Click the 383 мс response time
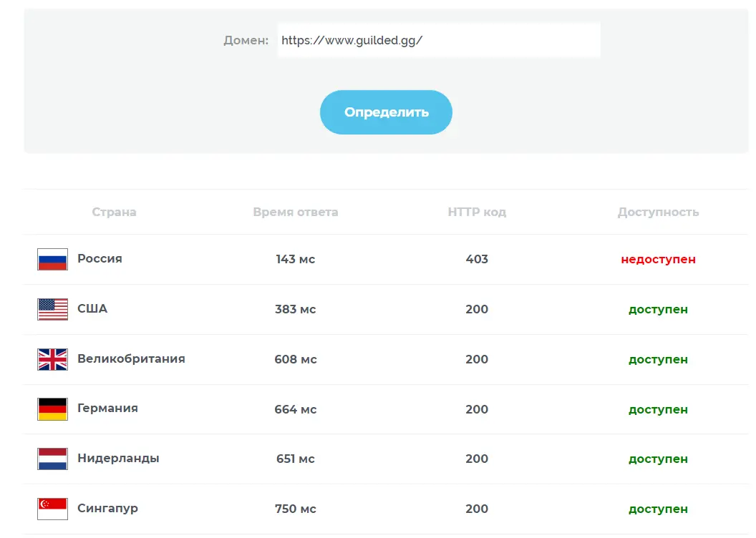Image resolution: width=756 pixels, height=538 pixels. click(296, 309)
